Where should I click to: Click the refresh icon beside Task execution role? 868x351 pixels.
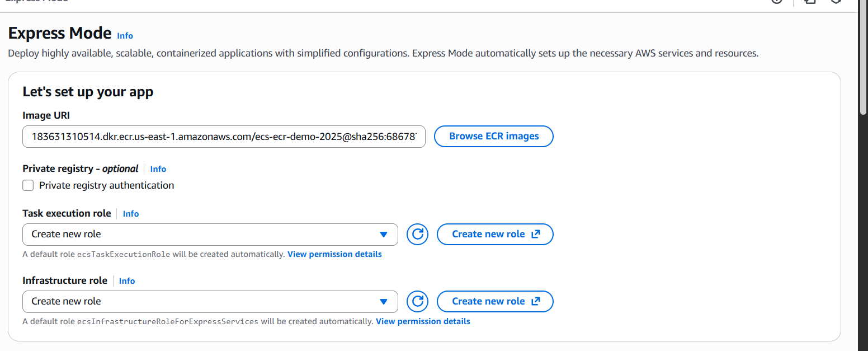[417, 235]
